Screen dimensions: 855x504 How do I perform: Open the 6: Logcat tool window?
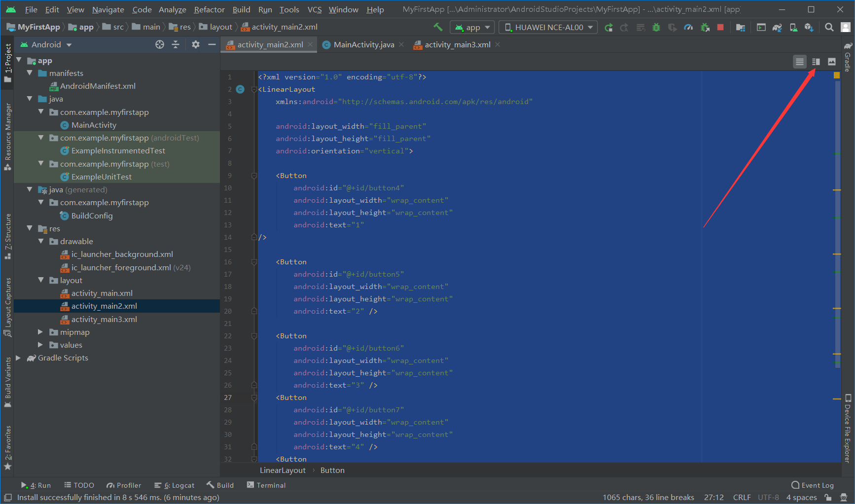175,485
